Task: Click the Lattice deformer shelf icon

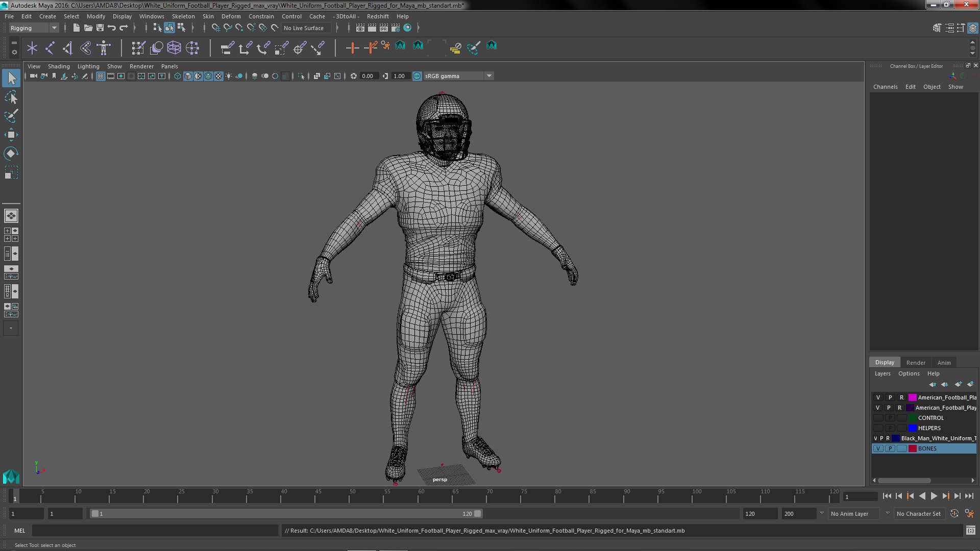Action: (174, 48)
